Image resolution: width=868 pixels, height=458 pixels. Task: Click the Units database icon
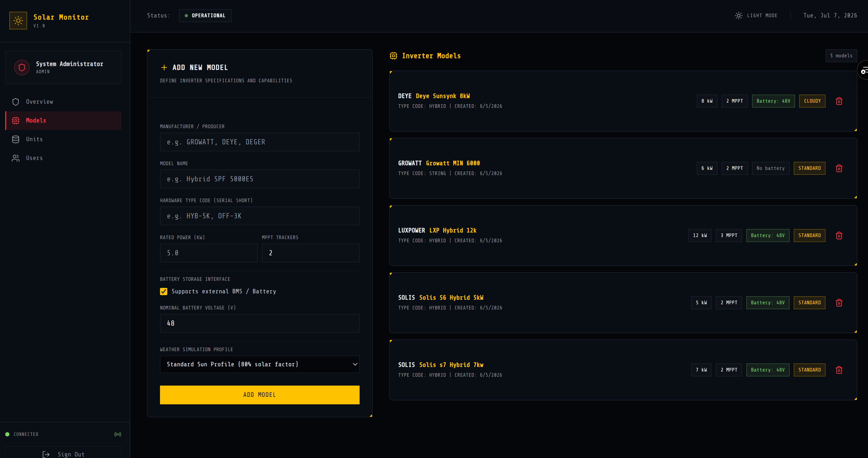coord(15,139)
